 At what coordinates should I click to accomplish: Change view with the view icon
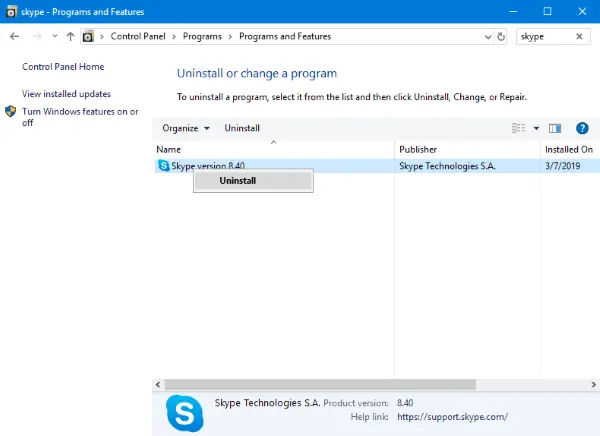518,128
